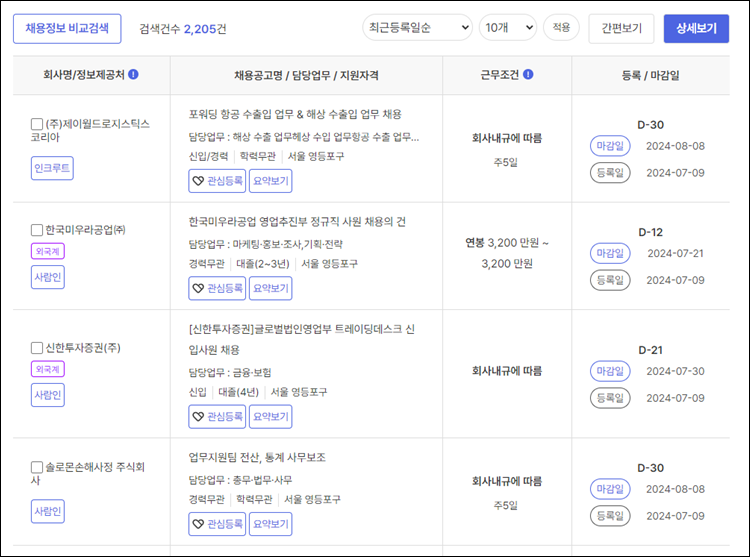
Task: Click the D-21 deadline text
Action: pos(651,350)
